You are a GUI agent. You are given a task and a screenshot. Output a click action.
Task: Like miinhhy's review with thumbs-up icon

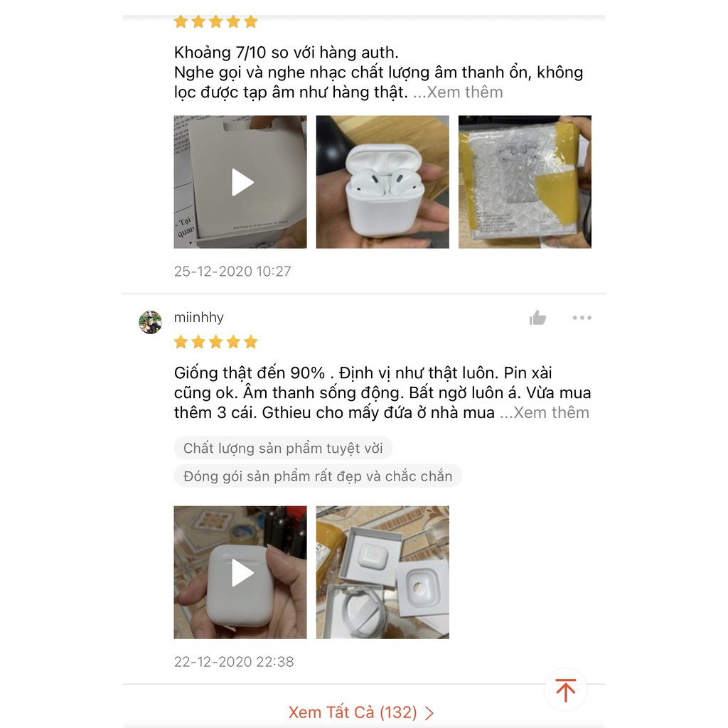click(537, 318)
